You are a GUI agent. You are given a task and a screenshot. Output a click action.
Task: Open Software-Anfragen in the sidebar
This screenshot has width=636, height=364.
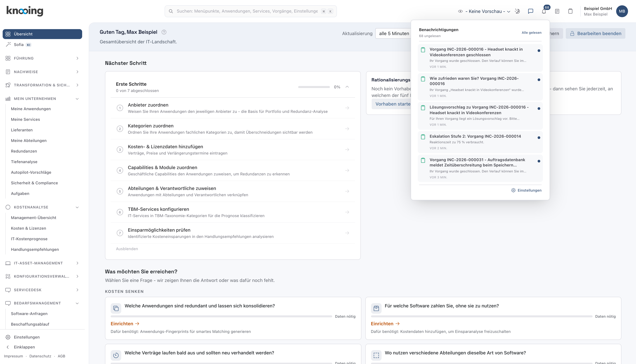(29, 314)
